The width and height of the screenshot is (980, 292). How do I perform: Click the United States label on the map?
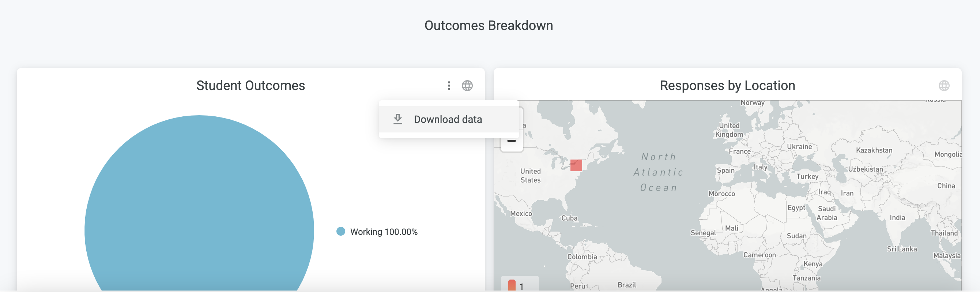point(530,176)
